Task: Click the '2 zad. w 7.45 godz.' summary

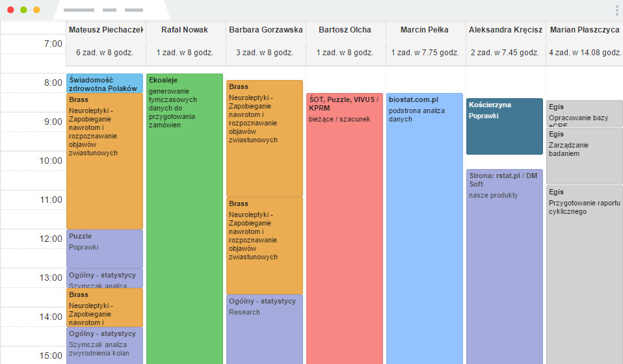Action: [505, 53]
